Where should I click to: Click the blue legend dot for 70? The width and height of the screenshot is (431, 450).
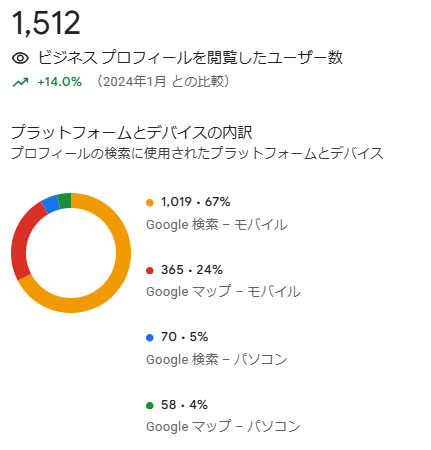coord(150,338)
